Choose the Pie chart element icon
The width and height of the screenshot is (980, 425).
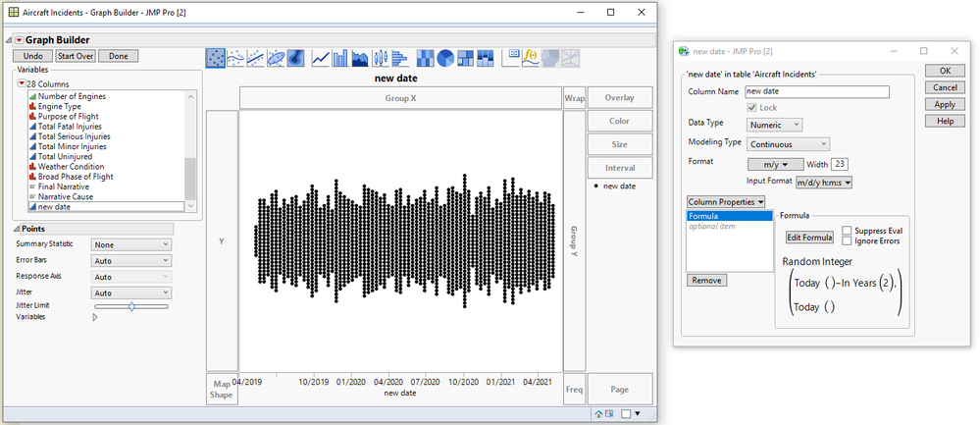pos(444,58)
